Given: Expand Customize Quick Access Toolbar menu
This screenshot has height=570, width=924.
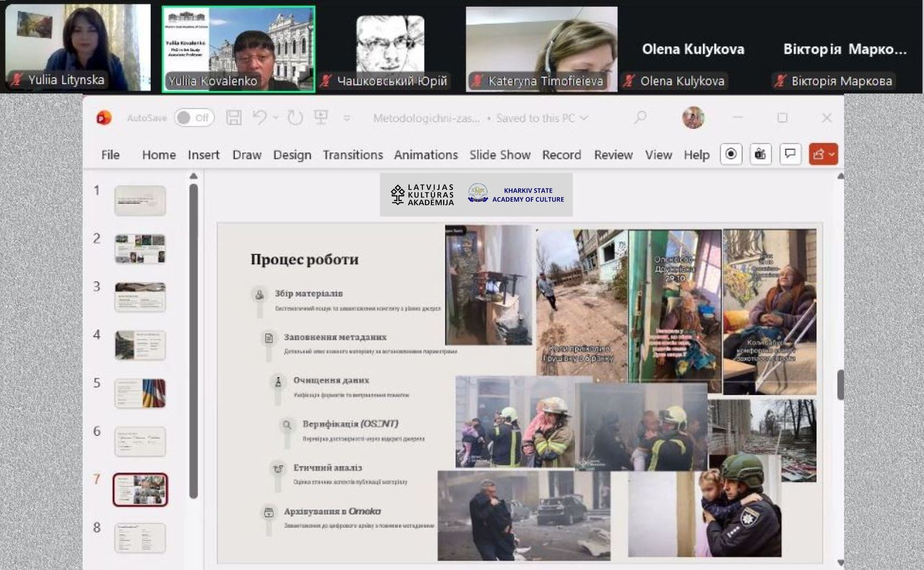Looking at the screenshot, I should coord(347,118).
